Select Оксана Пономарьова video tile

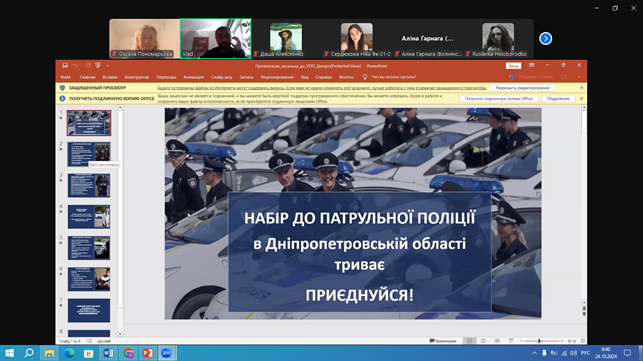point(144,39)
